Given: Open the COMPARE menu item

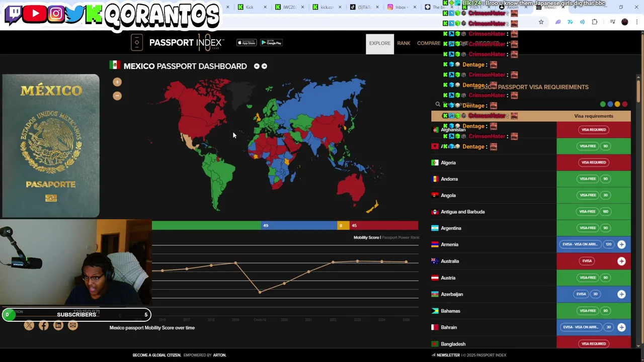Looking at the screenshot, I should [429, 43].
